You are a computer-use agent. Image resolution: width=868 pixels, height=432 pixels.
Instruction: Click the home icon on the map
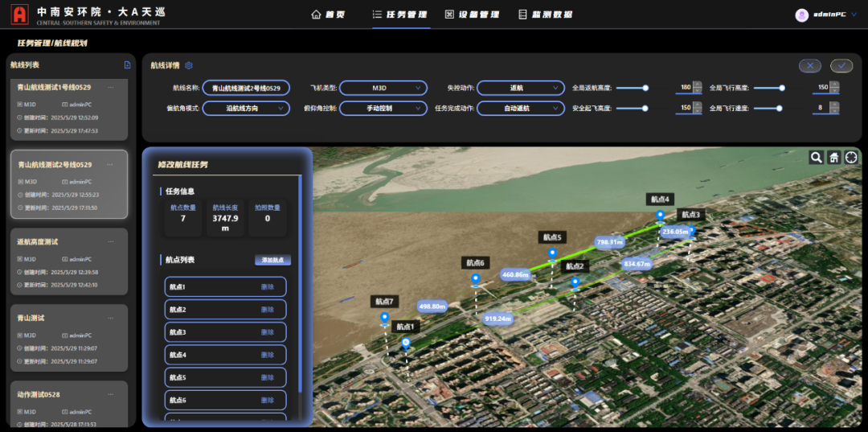(x=833, y=158)
